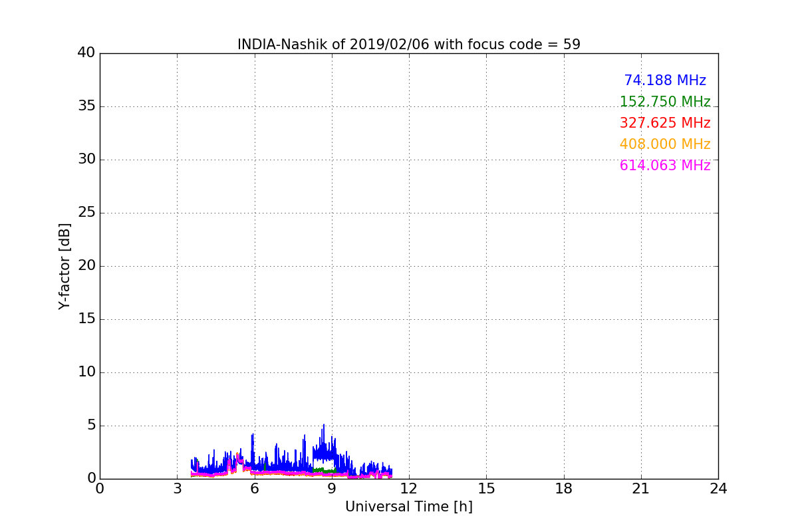This screenshot has height=532, width=798.
Task: Click the x-axis tick label 9
Action: (x=332, y=489)
